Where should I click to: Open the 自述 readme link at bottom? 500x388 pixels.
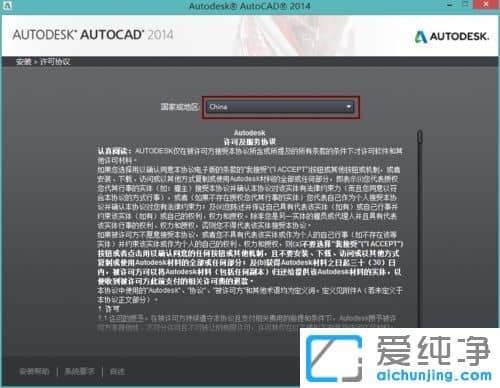pos(117,371)
